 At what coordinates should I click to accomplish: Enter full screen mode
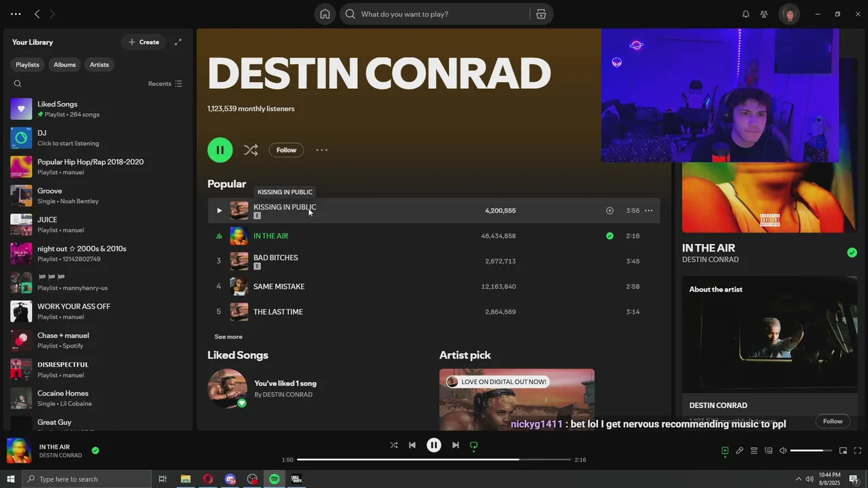[x=858, y=451]
